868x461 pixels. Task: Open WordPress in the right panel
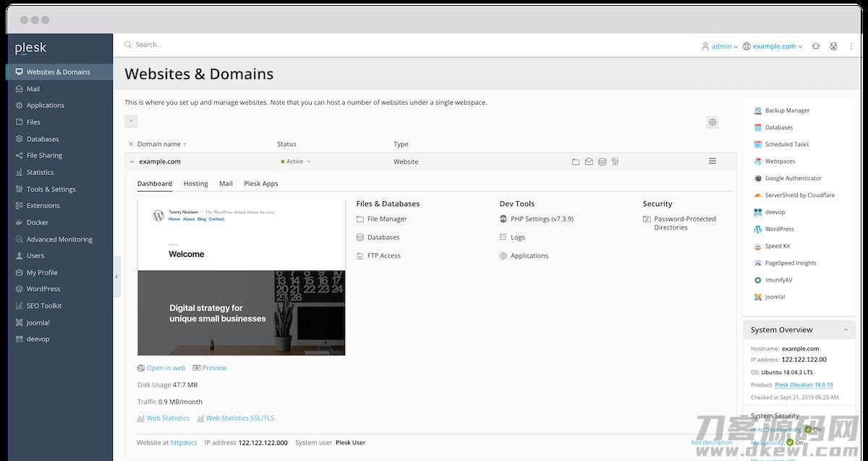773,229
